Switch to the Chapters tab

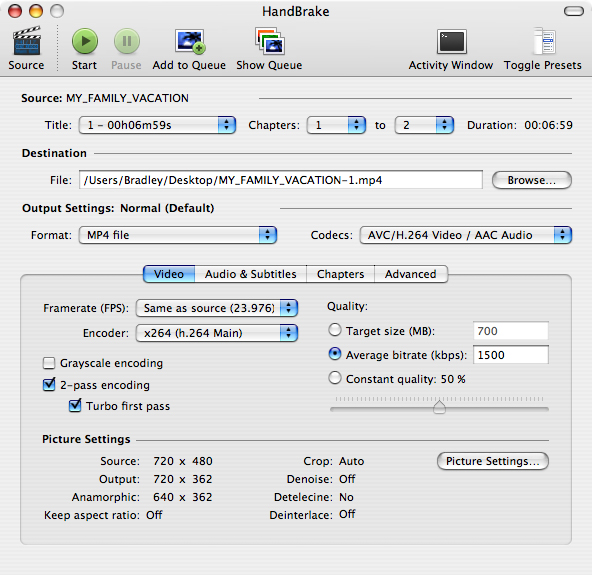pyautogui.click(x=341, y=274)
